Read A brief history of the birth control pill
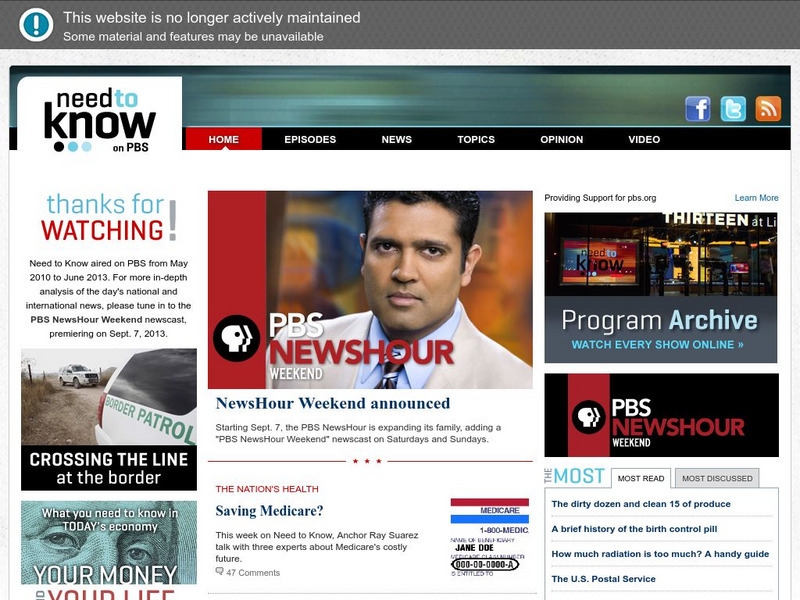 pyautogui.click(x=634, y=529)
